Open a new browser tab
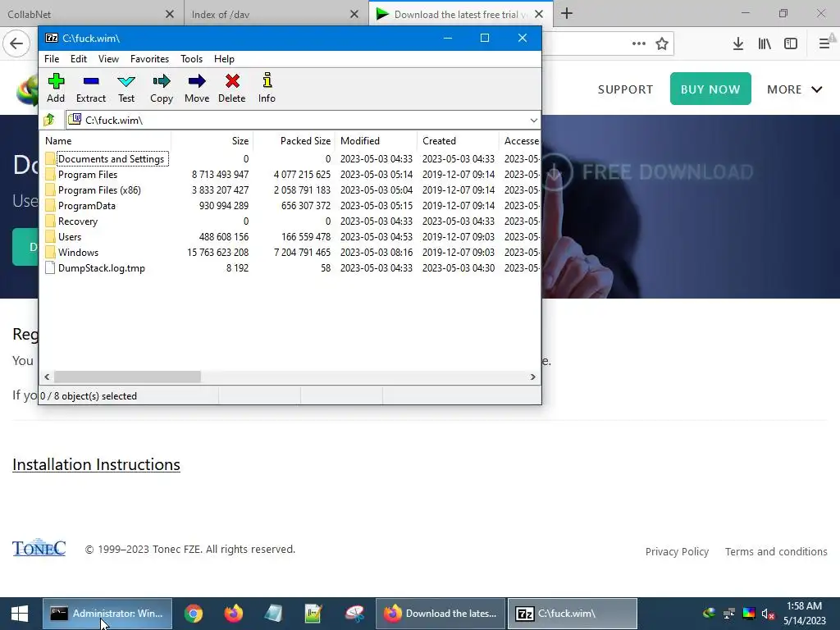840x630 pixels. pos(567,14)
